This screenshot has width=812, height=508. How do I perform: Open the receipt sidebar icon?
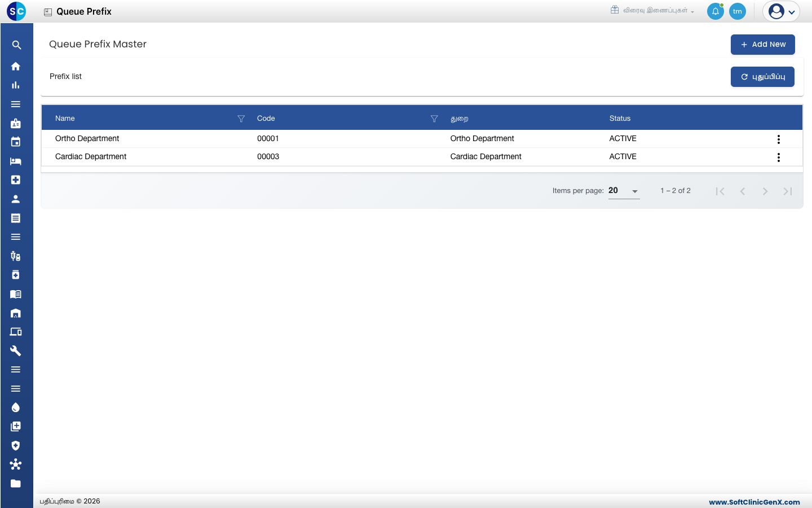coord(16,218)
